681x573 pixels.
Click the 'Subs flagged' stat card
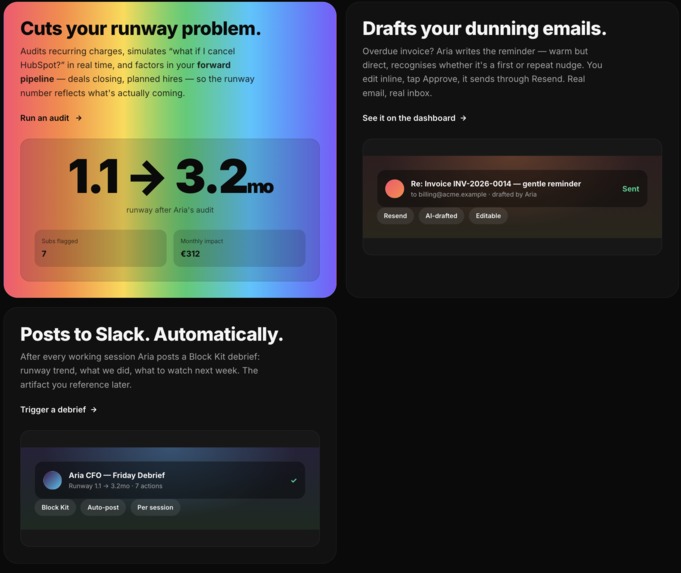coord(100,248)
